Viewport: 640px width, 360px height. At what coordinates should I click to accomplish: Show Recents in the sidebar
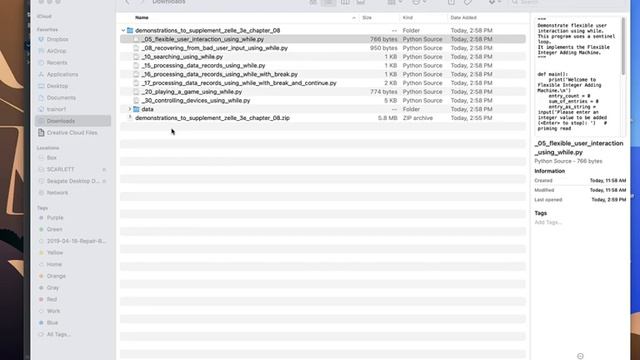pyautogui.click(x=57, y=63)
